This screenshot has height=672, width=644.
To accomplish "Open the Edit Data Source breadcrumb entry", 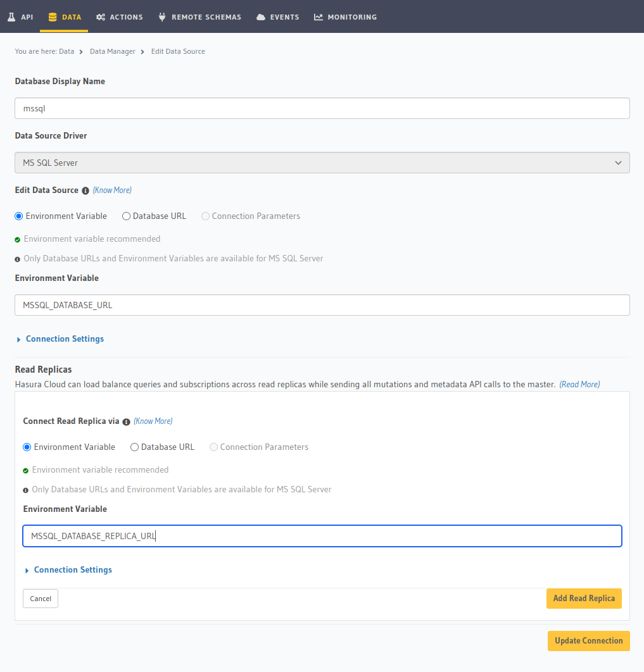I will click(x=178, y=51).
